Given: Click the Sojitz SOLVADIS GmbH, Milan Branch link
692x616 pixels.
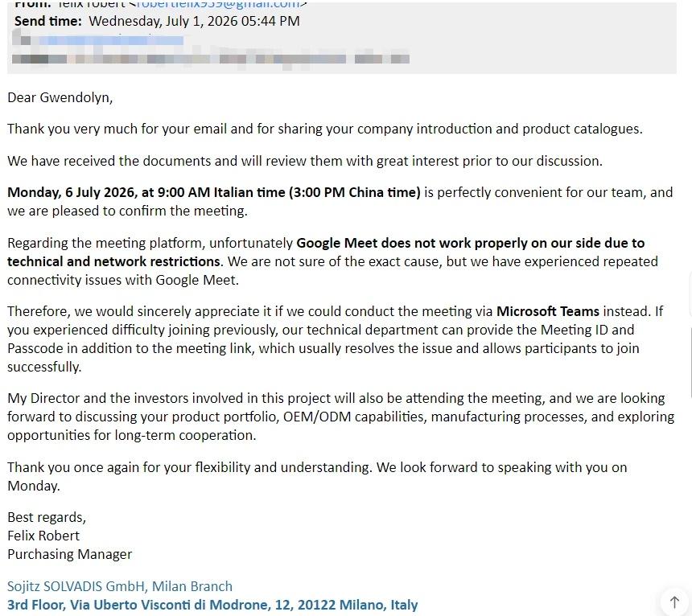Looking at the screenshot, I should point(120,586).
